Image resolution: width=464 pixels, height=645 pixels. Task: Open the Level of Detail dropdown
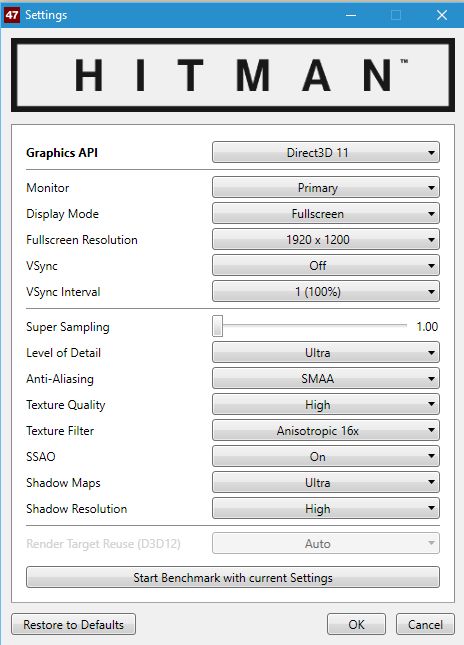(326, 353)
